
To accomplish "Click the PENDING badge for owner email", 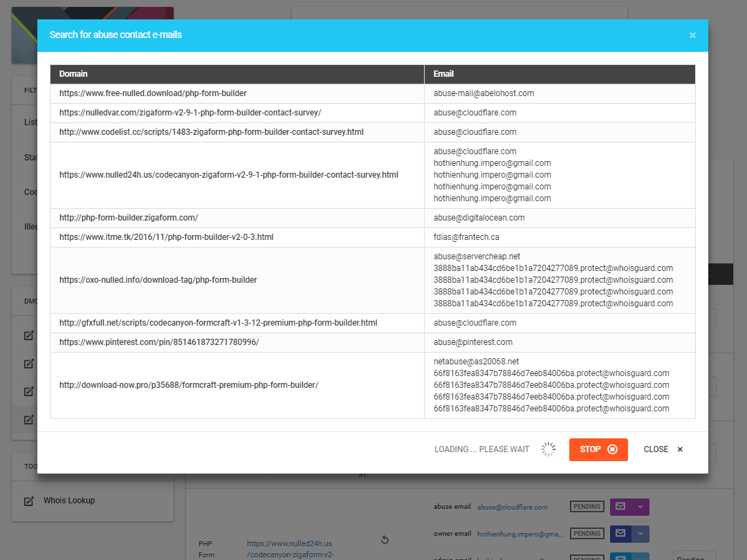I will pos(587,534).
